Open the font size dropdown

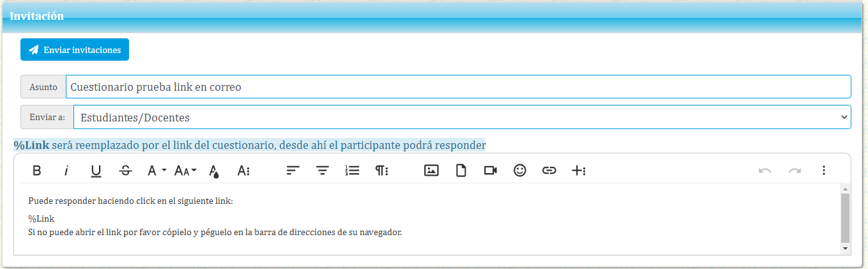pyautogui.click(x=185, y=171)
